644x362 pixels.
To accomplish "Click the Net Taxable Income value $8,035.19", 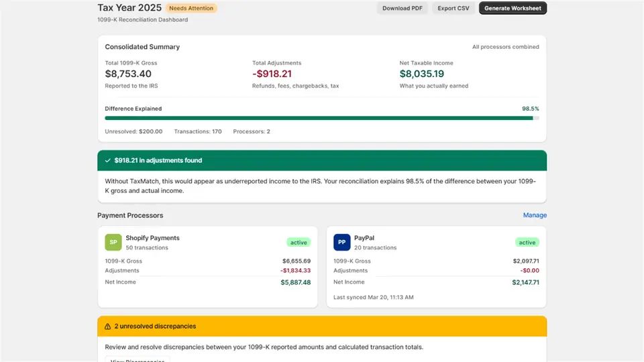I will (x=422, y=74).
